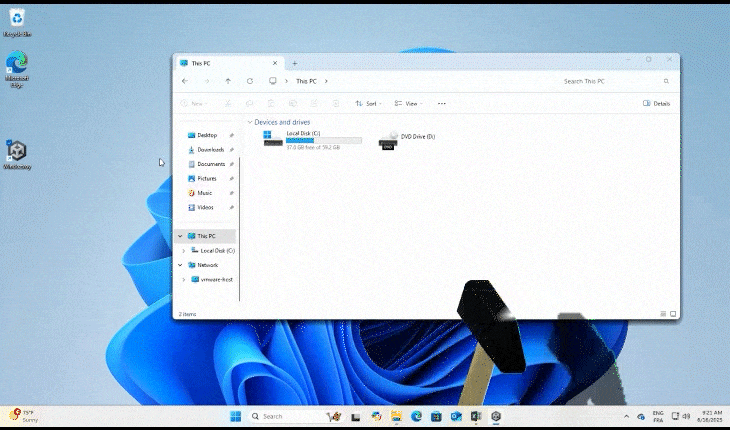Click the monitor icon in address bar
Image resolution: width=730 pixels, height=430 pixels.
(273, 81)
